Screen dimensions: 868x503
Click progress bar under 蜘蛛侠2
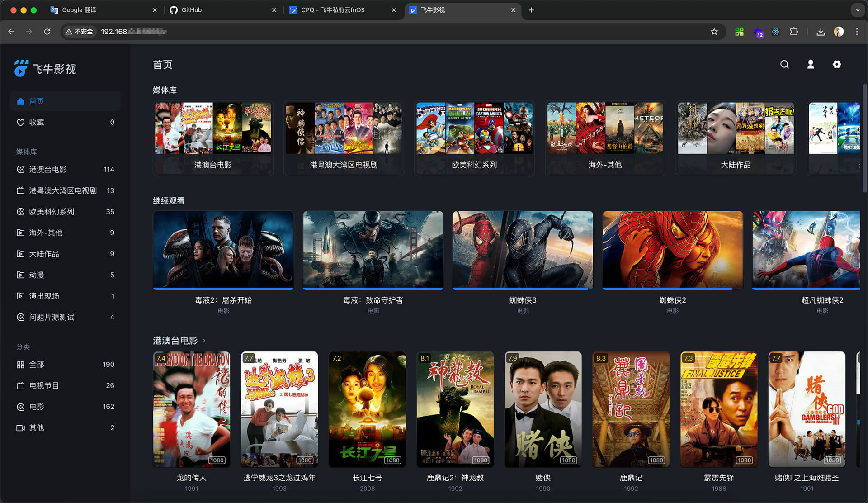[x=672, y=289]
